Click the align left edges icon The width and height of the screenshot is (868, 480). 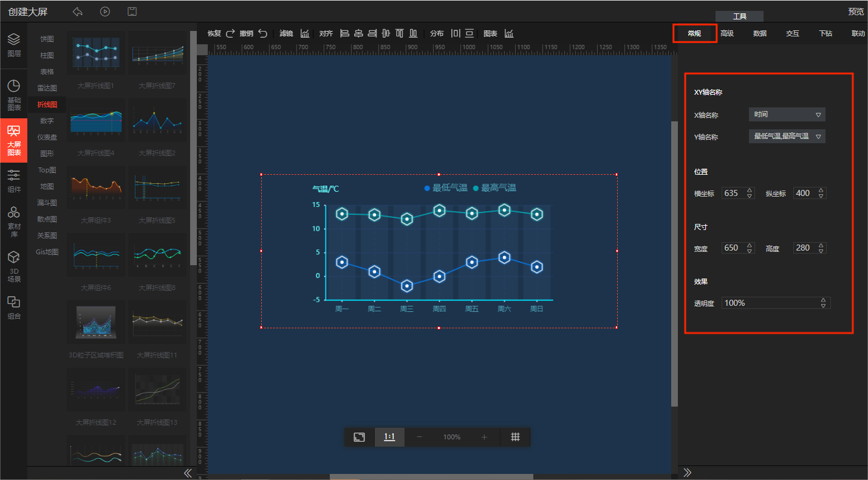pyautogui.click(x=344, y=33)
